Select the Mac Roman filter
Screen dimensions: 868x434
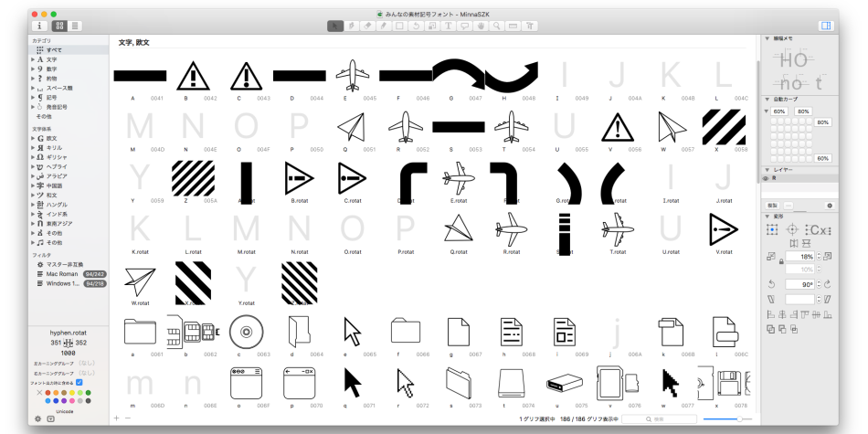[x=60, y=273]
